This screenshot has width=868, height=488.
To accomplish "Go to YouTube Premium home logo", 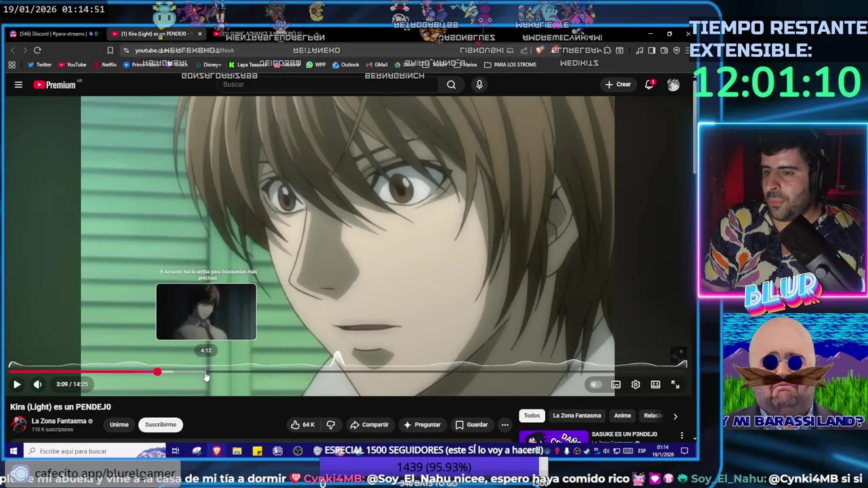I will [x=56, y=85].
